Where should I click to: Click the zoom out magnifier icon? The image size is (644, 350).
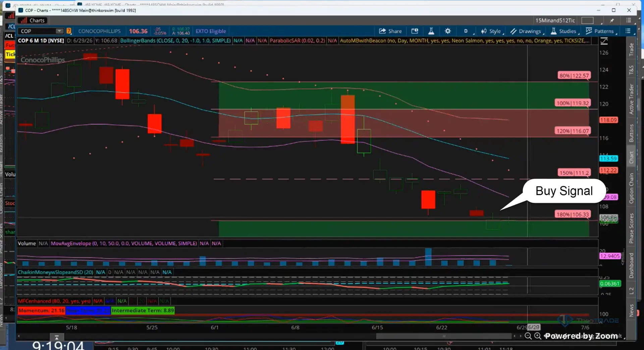[528, 336]
